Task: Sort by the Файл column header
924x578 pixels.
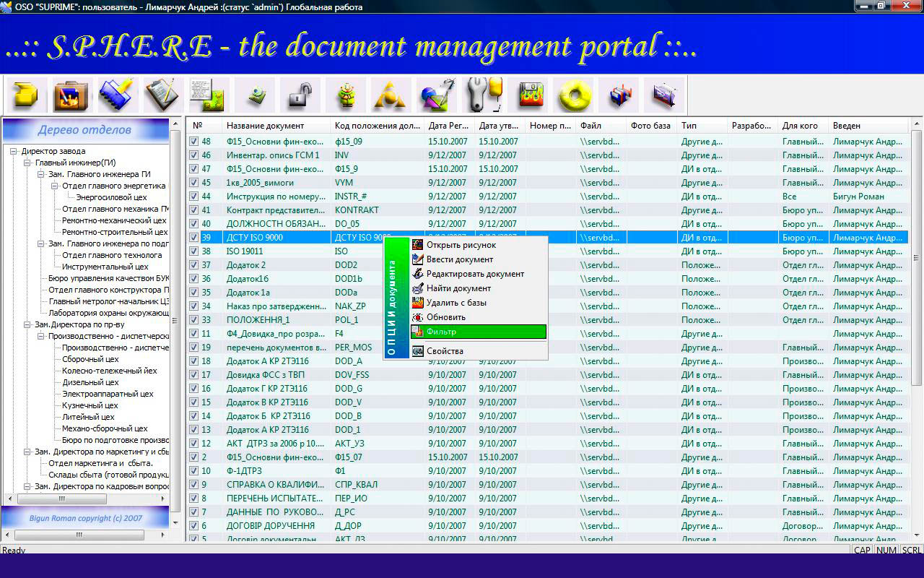Action: click(x=601, y=126)
